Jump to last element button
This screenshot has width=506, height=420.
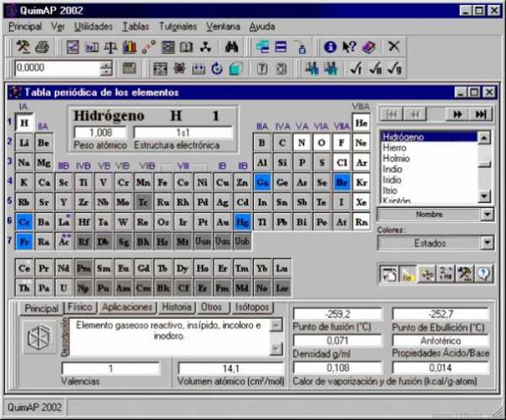coord(481,114)
